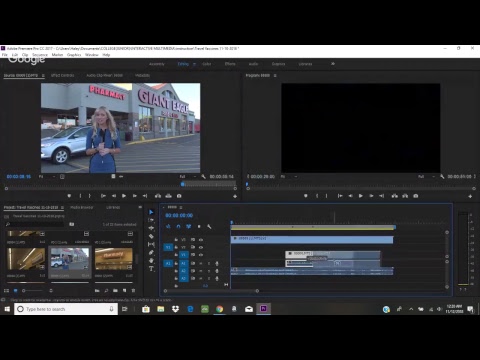The height and width of the screenshot is (360, 480).
Task: Open Source panel hamburger menu
Action: point(43,76)
